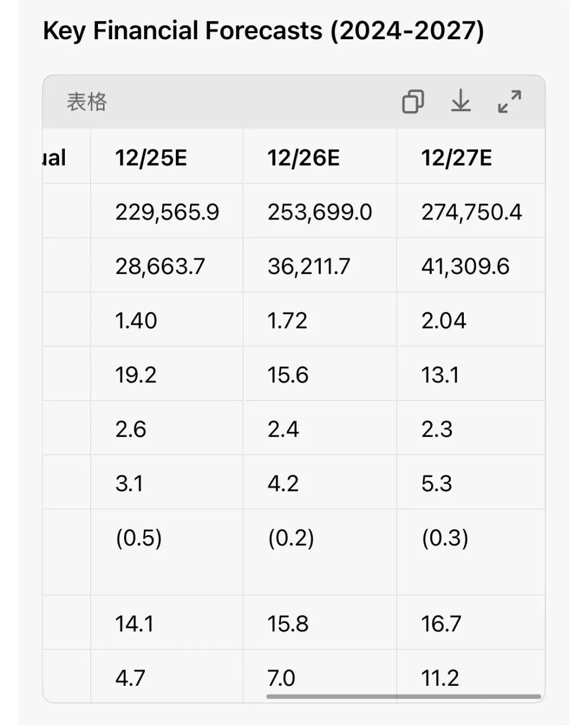Screen dimensions: 588x725
Task: Click the Key Financial Forecasts heading
Action: pos(264,31)
